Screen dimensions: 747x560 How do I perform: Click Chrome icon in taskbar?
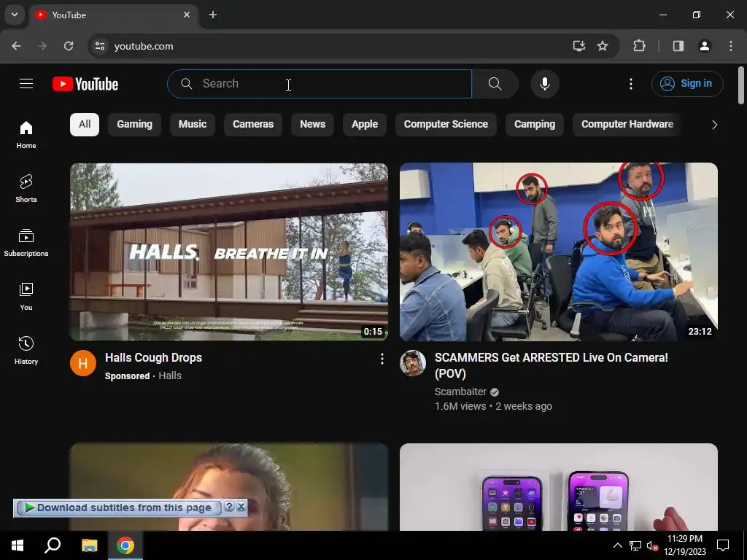pyautogui.click(x=125, y=545)
